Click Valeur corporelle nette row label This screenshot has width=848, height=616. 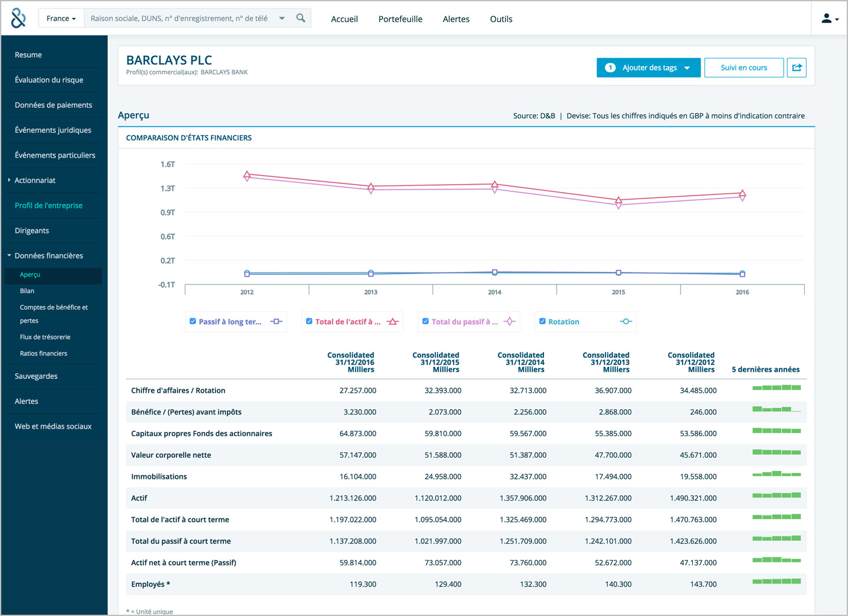click(x=171, y=455)
